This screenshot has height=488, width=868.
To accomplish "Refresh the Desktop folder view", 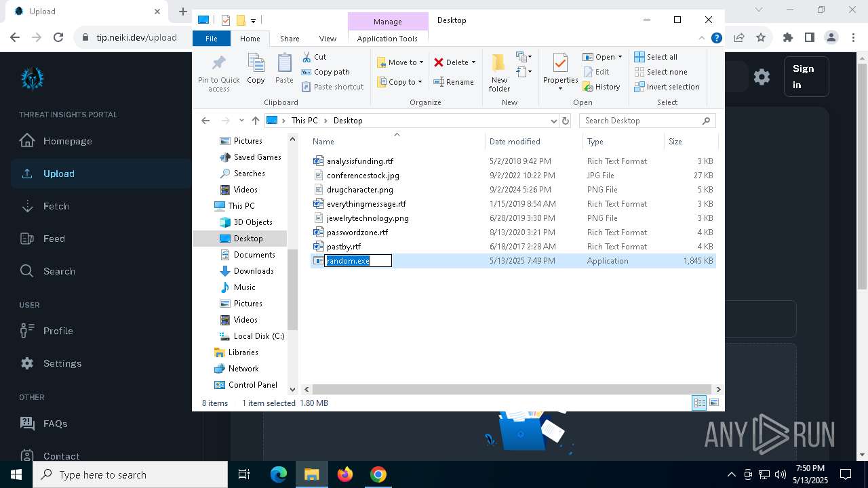I will [566, 121].
